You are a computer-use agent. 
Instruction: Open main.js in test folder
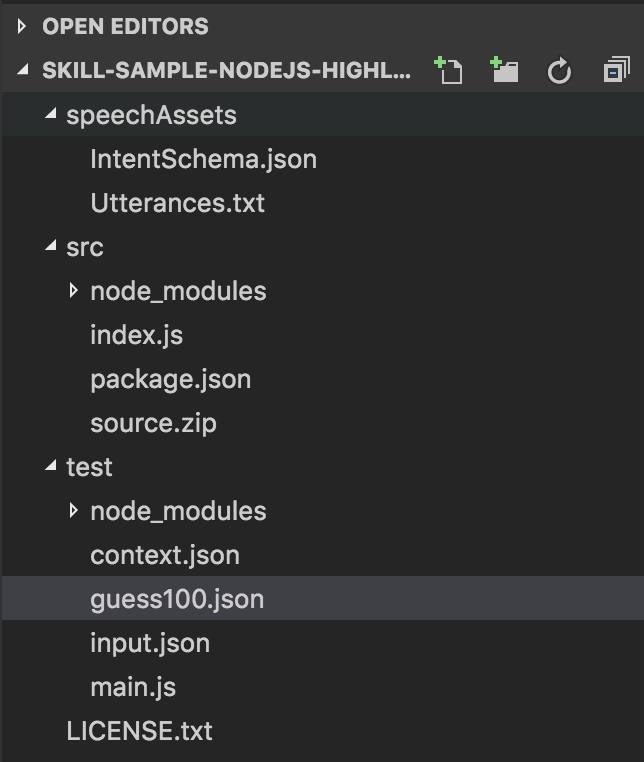tap(133, 687)
